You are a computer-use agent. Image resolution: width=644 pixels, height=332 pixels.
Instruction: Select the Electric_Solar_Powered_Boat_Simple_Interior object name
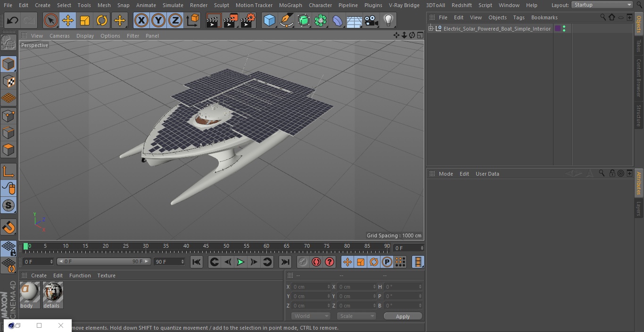tap(497, 29)
